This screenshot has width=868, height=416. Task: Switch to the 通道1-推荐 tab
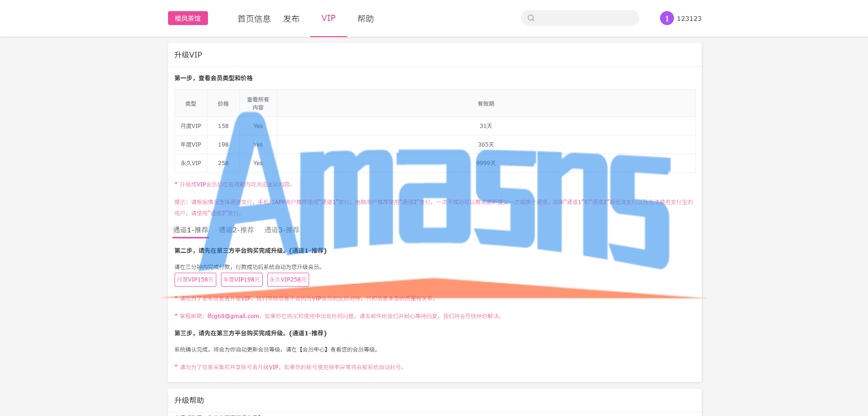pos(191,230)
